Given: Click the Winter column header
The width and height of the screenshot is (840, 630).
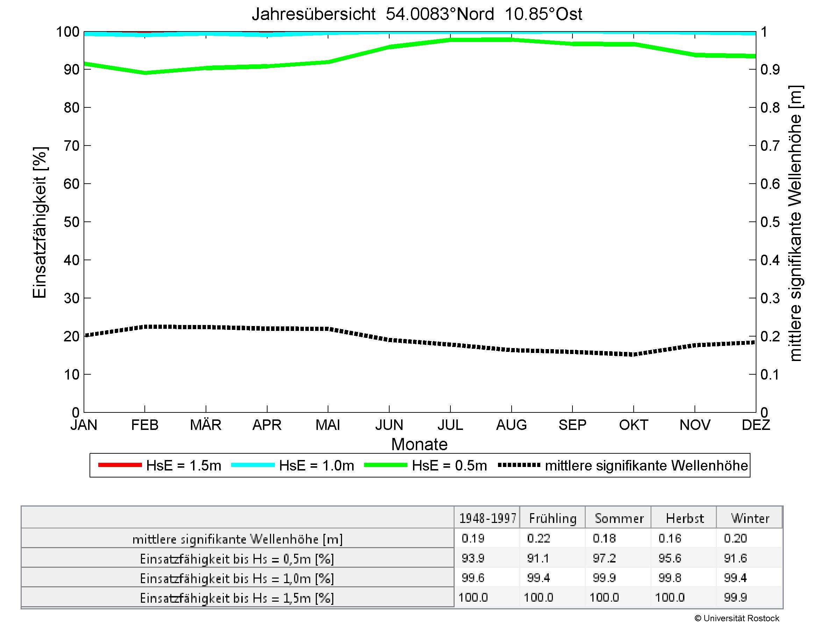Looking at the screenshot, I should (750, 518).
